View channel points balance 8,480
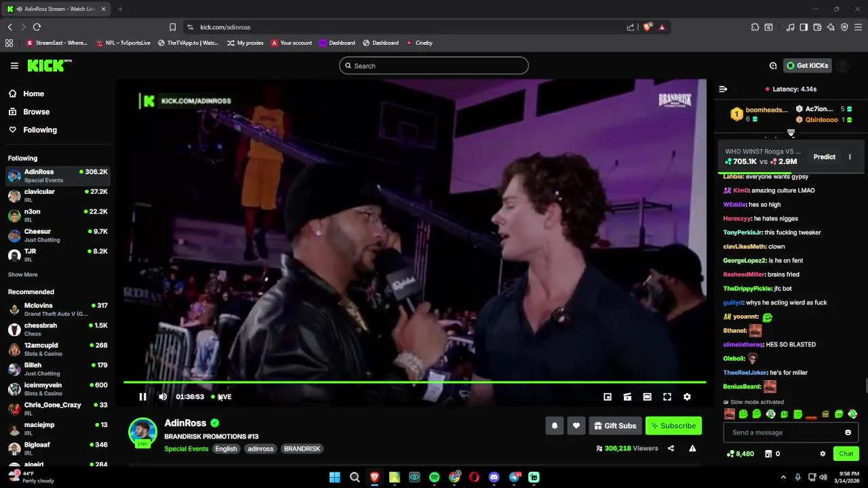The height and width of the screenshot is (488, 868). click(740, 453)
